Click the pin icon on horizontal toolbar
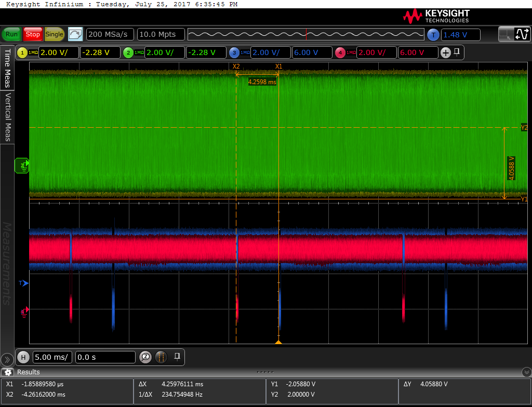This screenshot has height=407, width=532. point(177,357)
